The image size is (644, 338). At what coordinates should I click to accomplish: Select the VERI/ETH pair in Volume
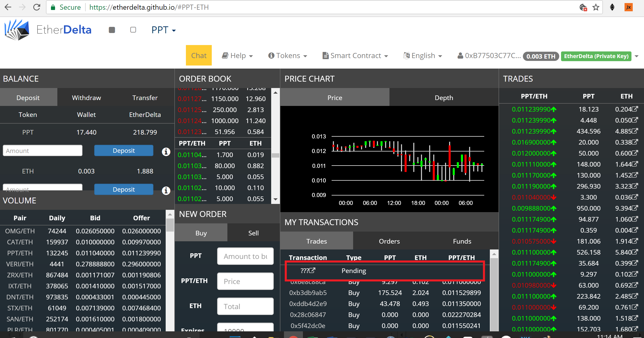point(20,264)
